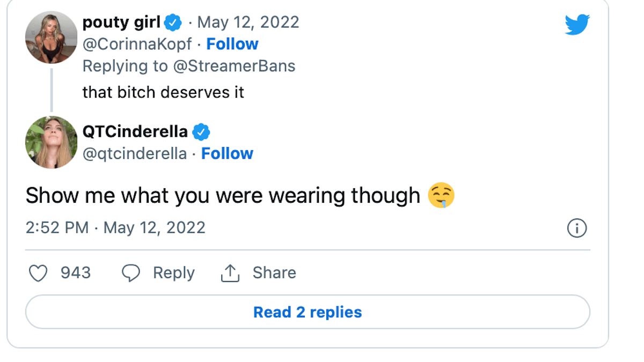
Task: Follow @CorinnaKopf via the Follow link
Action: coord(232,44)
